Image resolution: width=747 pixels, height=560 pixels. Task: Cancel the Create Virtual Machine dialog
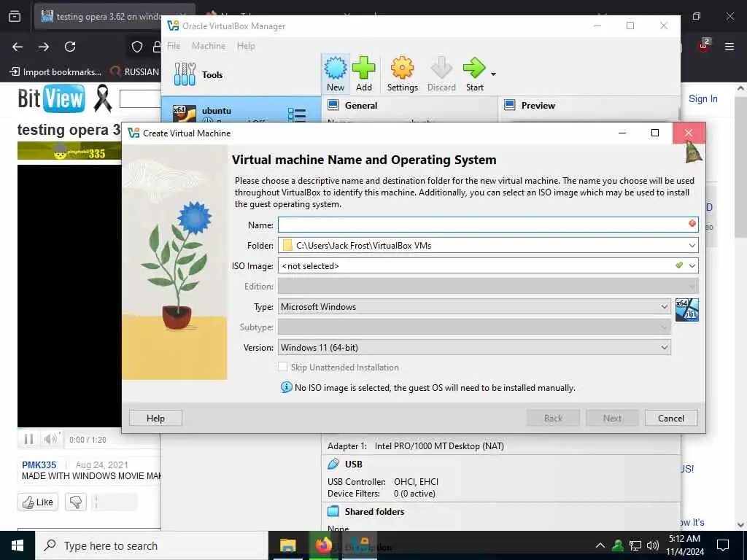coord(671,418)
